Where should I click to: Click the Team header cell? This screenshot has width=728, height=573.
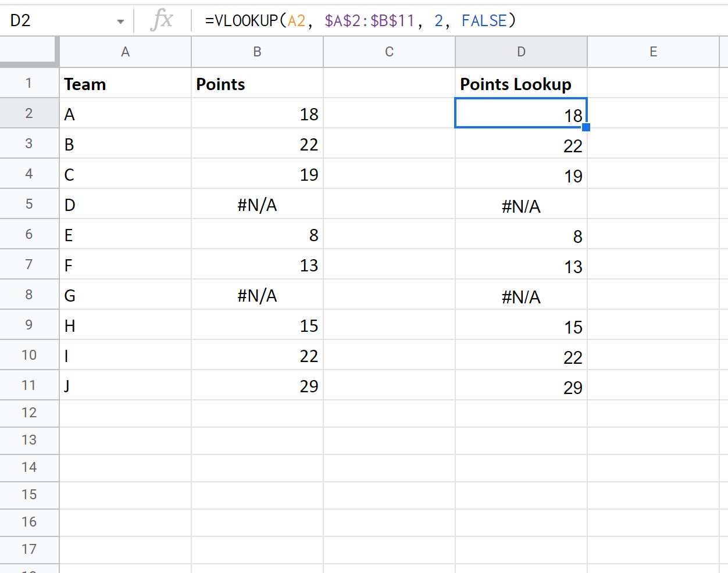pos(125,83)
